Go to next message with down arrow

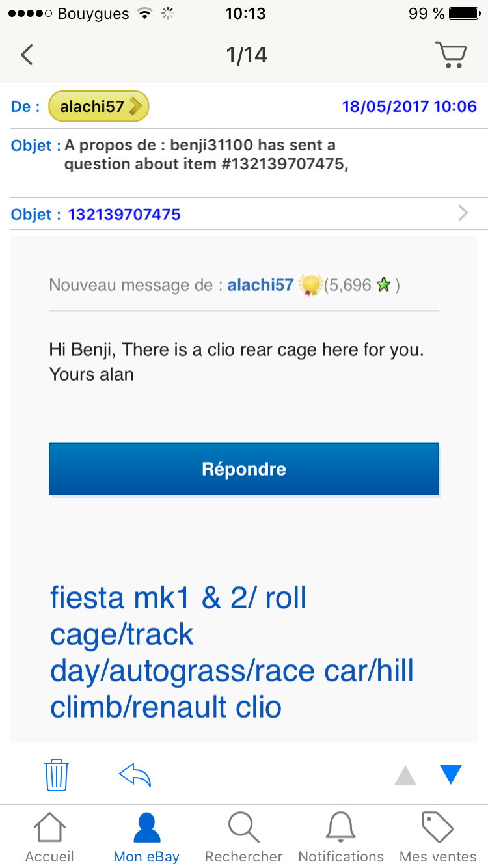pos(450,774)
